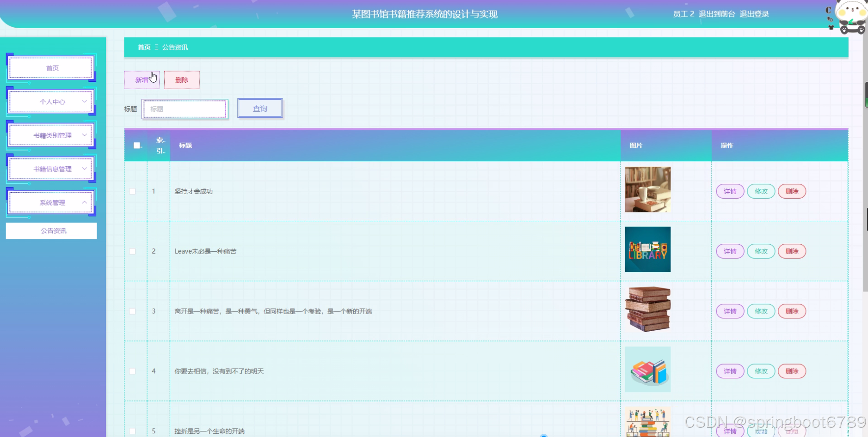
Task: Check the box for row Leave未必是一种痛苦
Action: pos(132,251)
